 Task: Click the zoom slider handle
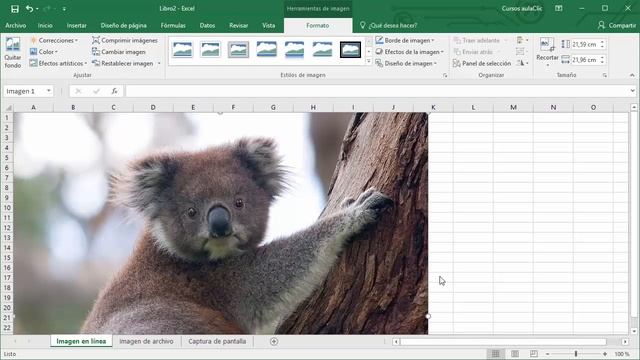coord(576,354)
